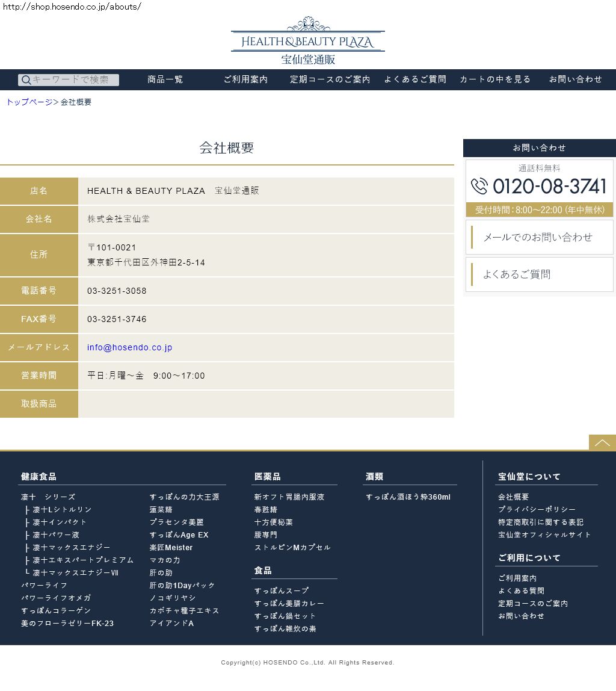The image size is (616, 691).
Task: Select すっぽんスープ under 食品
Action: pos(281,590)
